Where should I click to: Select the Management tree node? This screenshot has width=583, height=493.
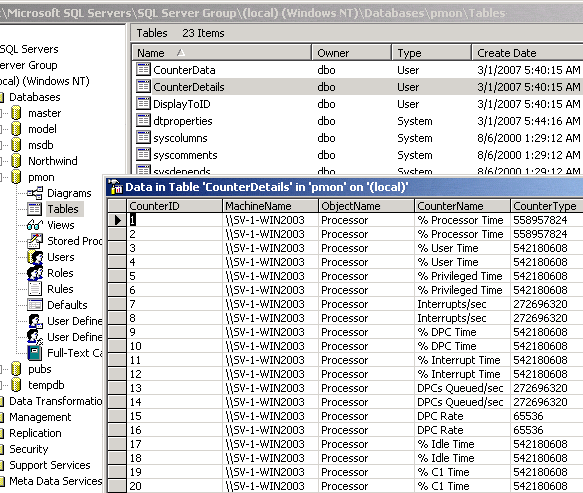point(40,417)
